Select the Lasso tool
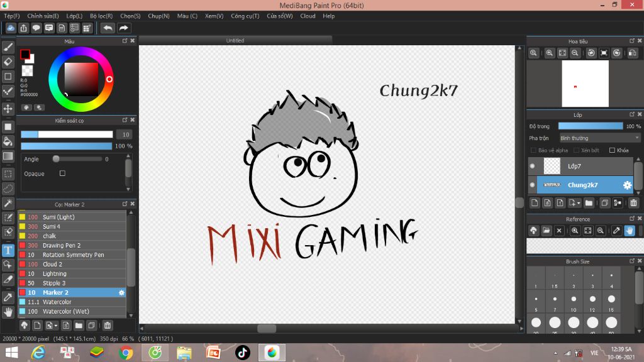644x362 pixels. tap(8, 189)
